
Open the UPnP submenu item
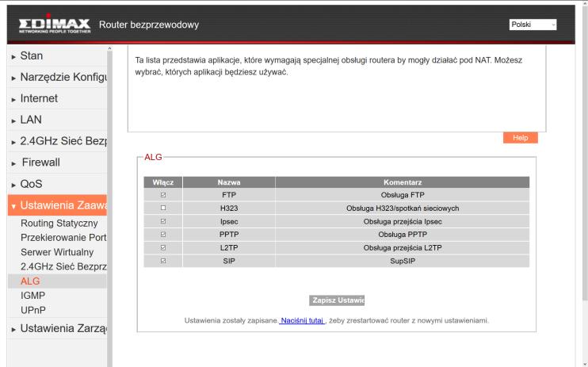33,311
